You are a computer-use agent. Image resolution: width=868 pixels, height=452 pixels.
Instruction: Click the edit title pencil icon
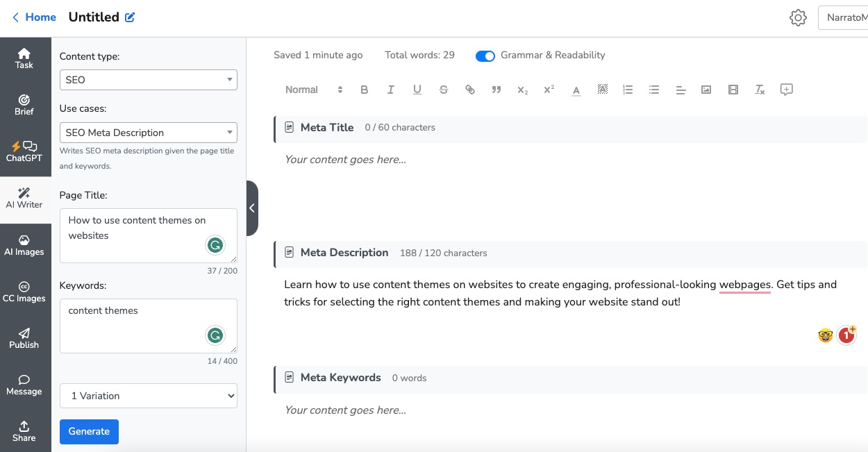(130, 17)
